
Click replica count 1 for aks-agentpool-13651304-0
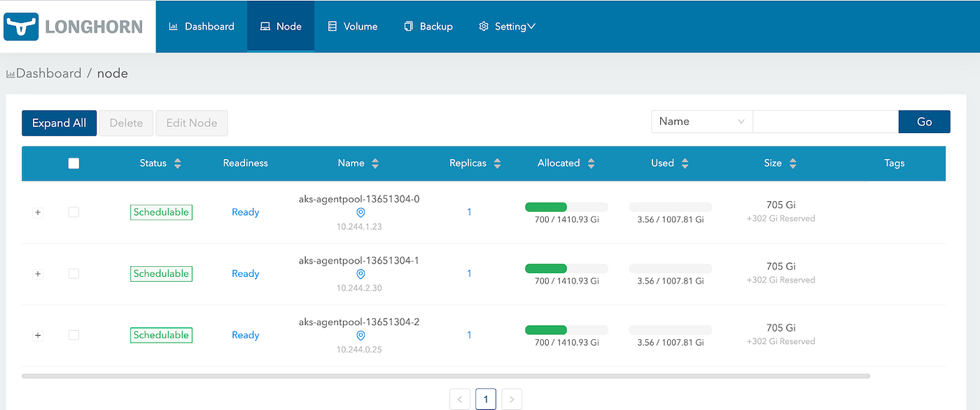(469, 212)
